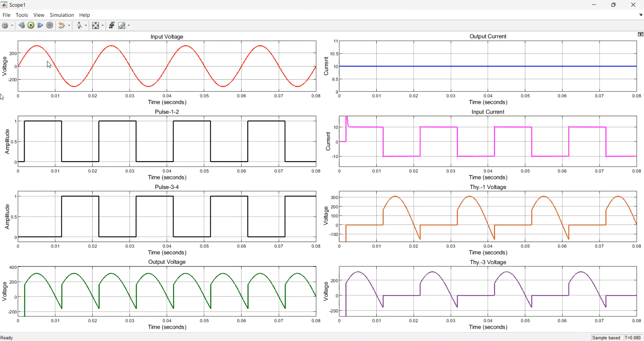Image resolution: width=644 pixels, height=341 pixels.
Task: Click the Step Back button
Action: 22,25
